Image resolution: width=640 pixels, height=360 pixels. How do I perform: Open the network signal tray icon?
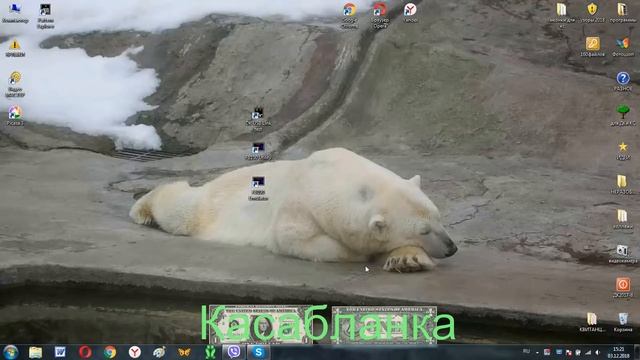[588, 352]
